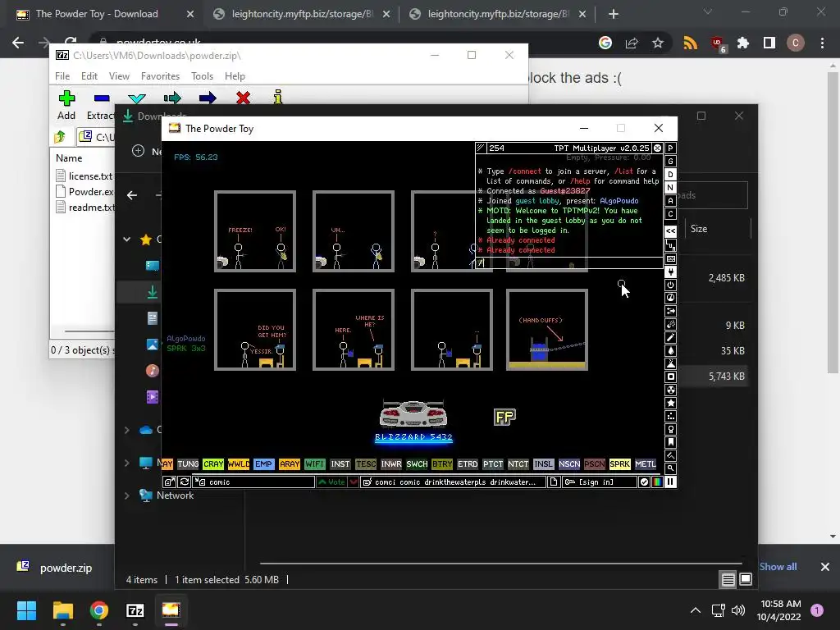Open the powered materials power icon
Viewport: 840px width, 630px height.
pyautogui.click(x=670, y=285)
